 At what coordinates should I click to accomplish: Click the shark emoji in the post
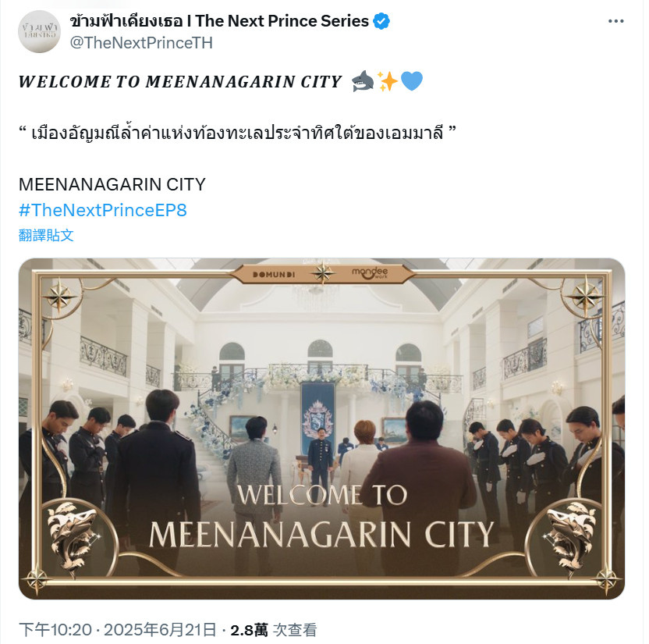point(363,80)
